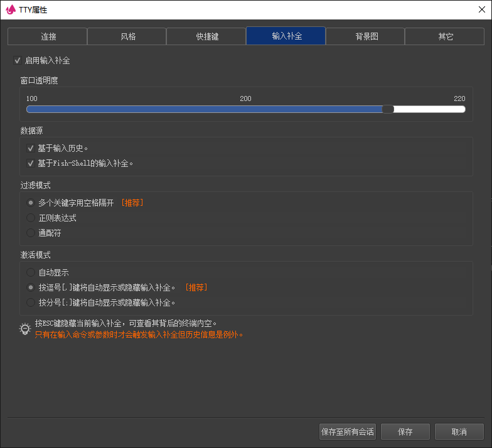
Task: Click the TTY app logo icon
Action: click(x=10, y=9)
